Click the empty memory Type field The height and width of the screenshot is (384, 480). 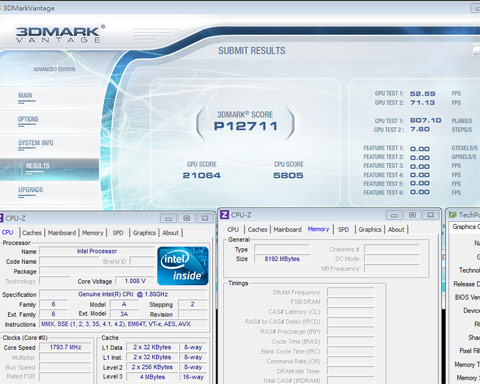pos(282,249)
